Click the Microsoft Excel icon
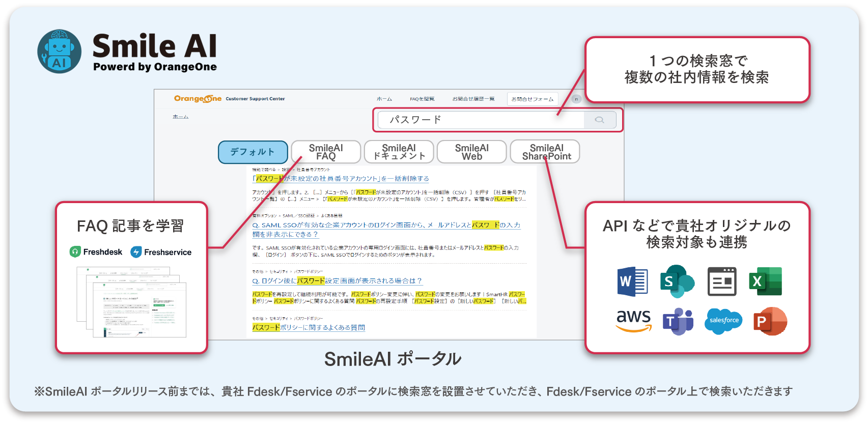868x423 pixels. click(x=765, y=281)
